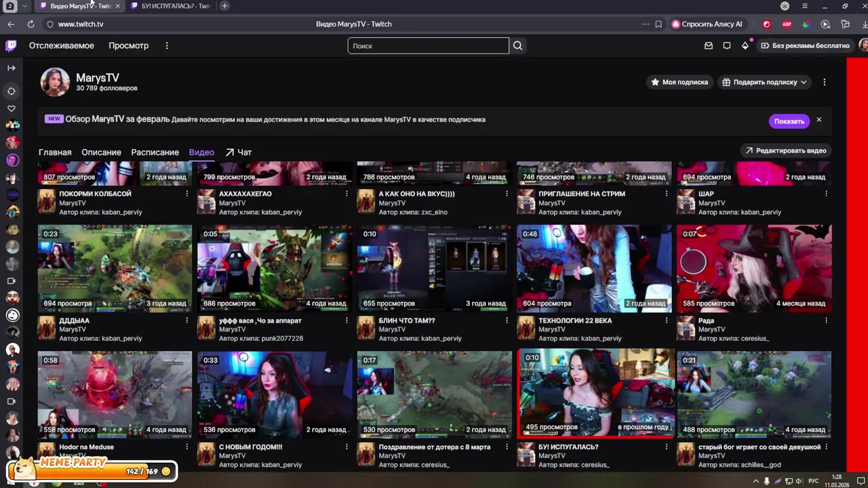The width and height of the screenshot is (868, 488).
Task: Open options for clip ДДДЫАА
Action: 187,321
